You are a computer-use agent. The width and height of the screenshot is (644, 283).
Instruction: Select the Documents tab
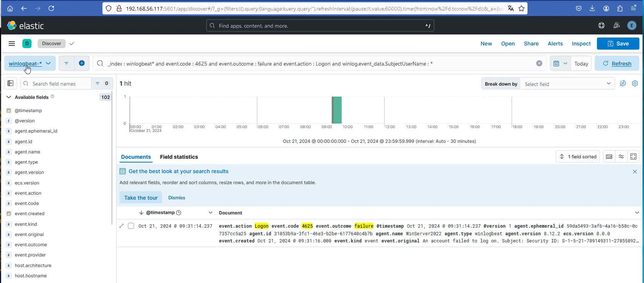[136, 157]
